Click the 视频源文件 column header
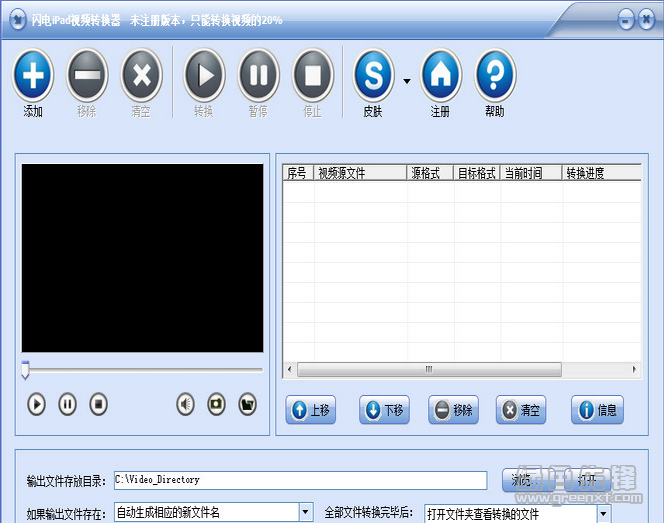Viewport: 664px width, 523px height. point(360,173)
